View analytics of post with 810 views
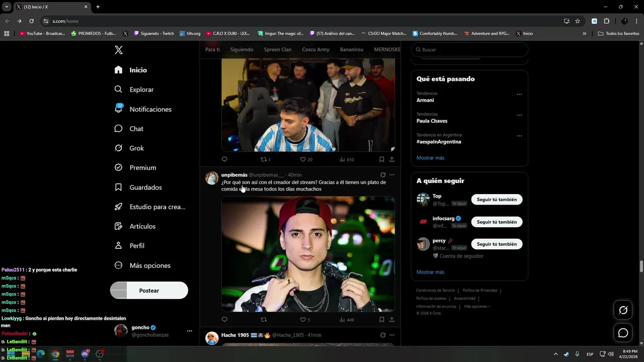 [347, 159]
